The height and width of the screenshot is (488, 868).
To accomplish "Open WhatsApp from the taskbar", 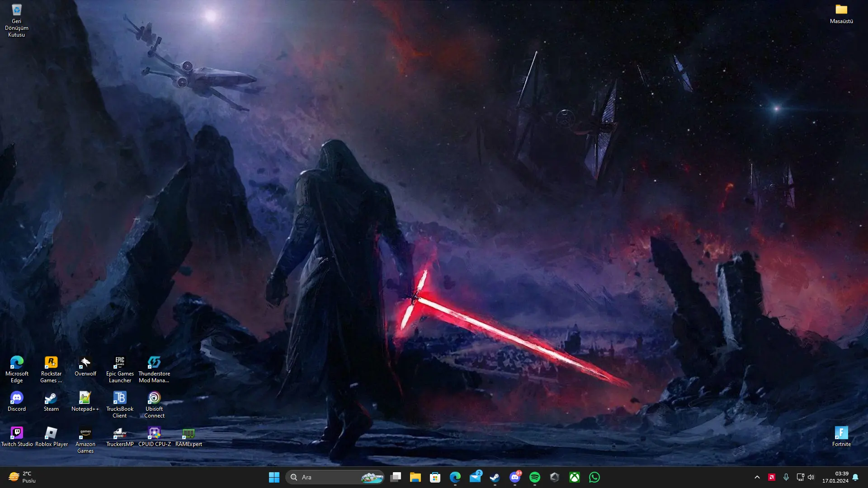I will pos(594,477).
